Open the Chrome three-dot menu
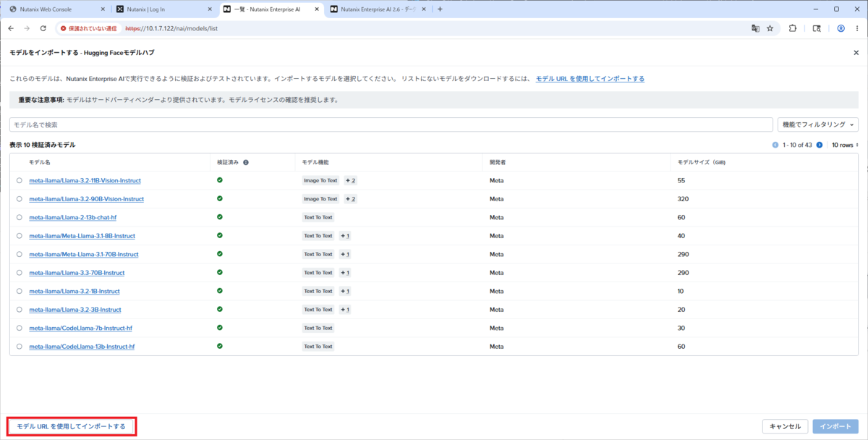 click(856, 28)
